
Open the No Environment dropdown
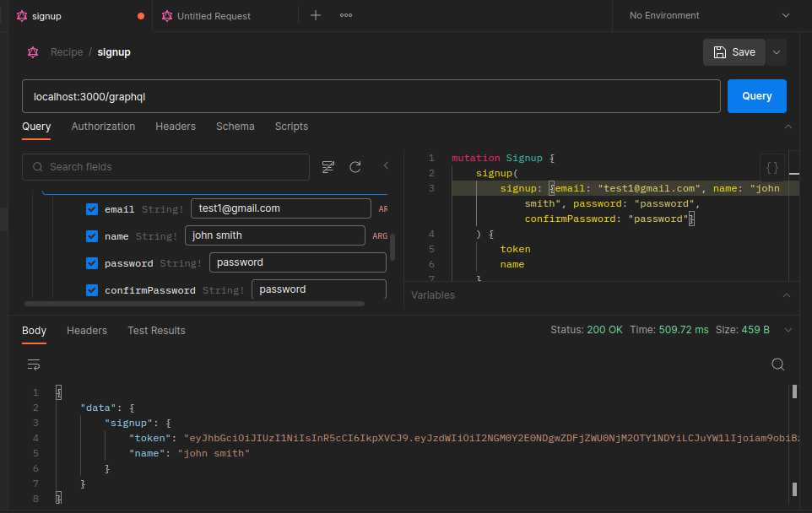pos(710,15)
